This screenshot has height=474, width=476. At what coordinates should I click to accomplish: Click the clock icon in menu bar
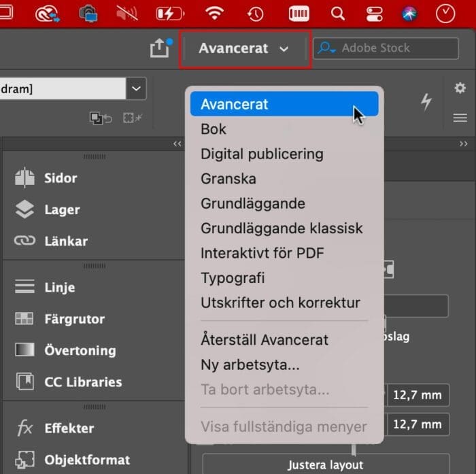click(x=445, y=14)
